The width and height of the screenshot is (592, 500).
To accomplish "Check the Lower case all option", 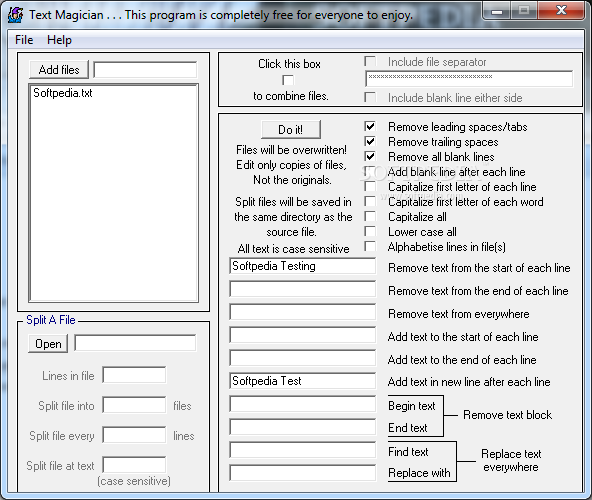I will point(370,231).
